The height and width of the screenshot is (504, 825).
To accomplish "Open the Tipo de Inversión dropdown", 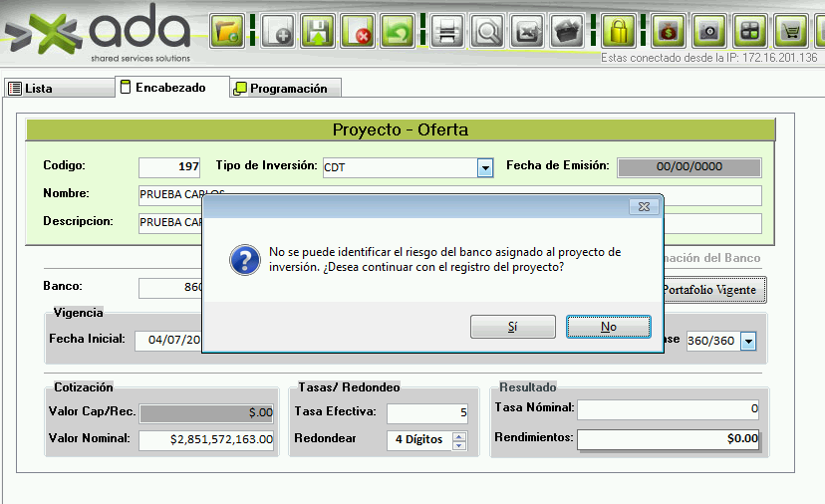I will tap(485, 168).
